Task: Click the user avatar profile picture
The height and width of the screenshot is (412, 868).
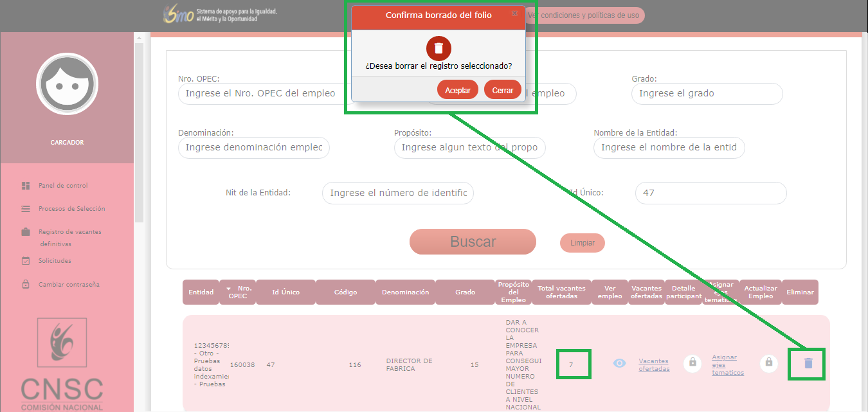Action: pos(67,84)
